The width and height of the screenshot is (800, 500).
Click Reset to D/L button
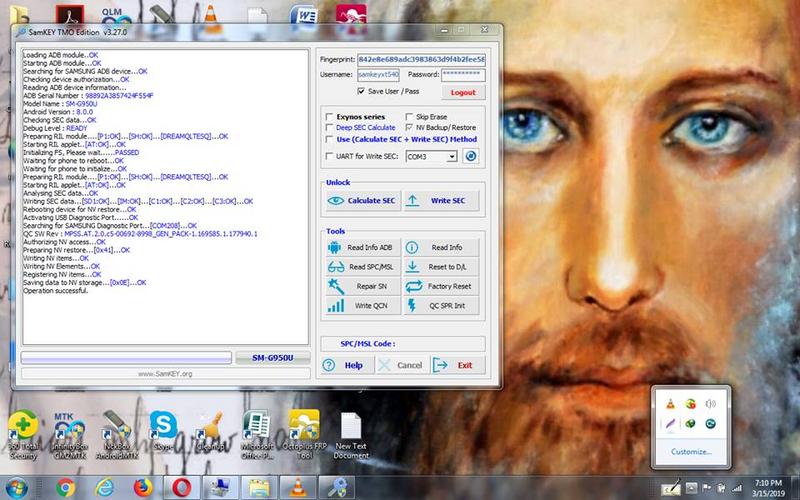pyautogui.click(x=441, y=267)
